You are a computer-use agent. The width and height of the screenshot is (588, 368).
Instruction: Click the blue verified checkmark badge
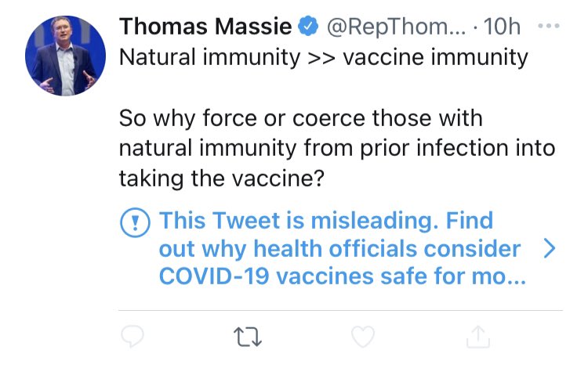(308, 26)
